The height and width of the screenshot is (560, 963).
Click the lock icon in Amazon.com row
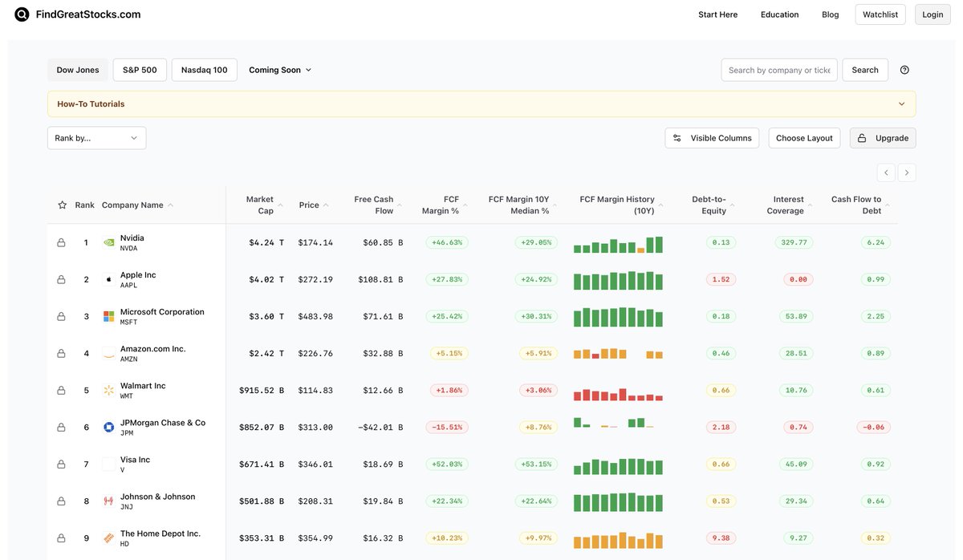click(x=61, y=353)
